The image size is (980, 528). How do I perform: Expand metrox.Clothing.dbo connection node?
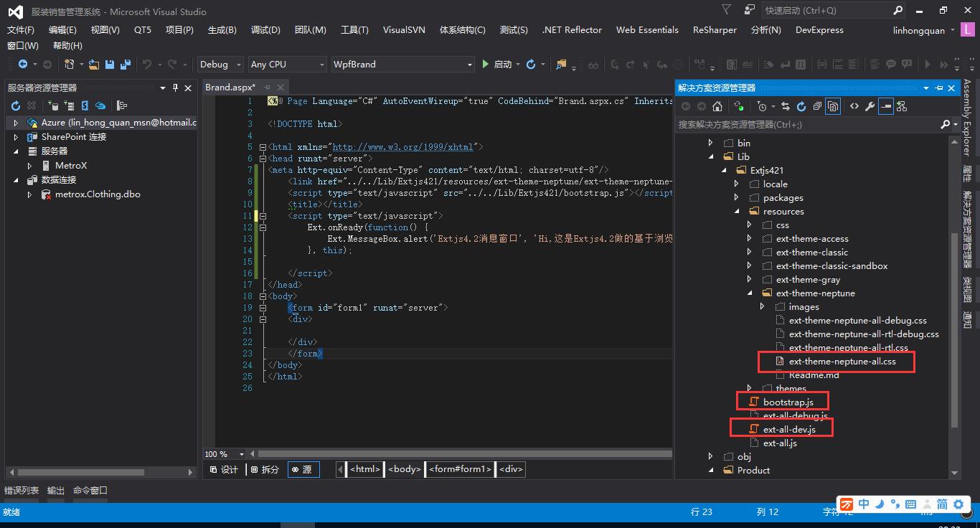point(29,194)
